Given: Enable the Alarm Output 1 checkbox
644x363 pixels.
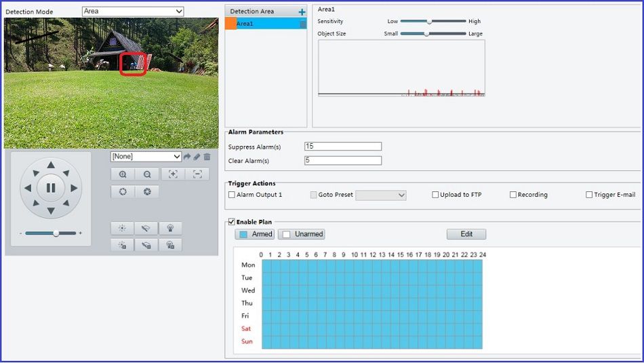Looking at the screenshot, I should click(232, 195).
